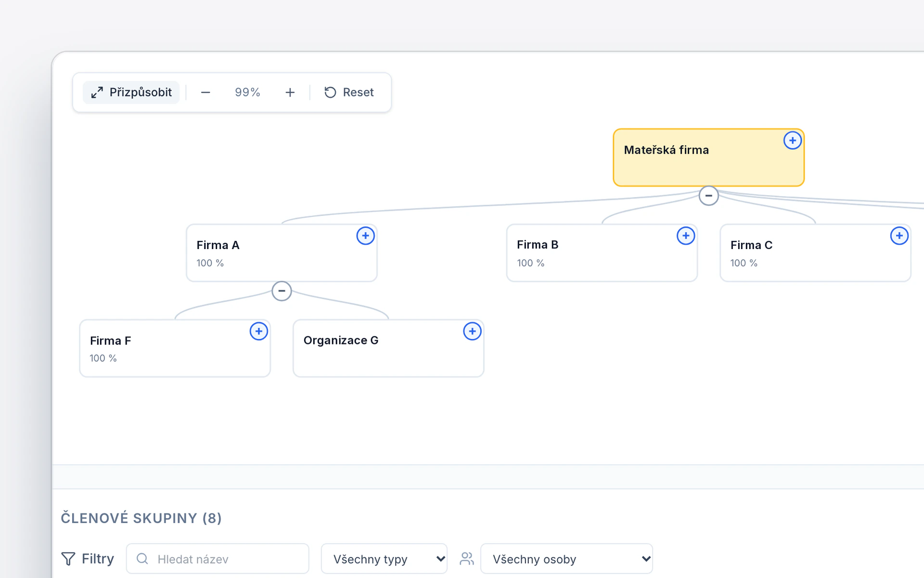Click the plus icon on Mateřská firma
The width and height of the screenshot is (924, 578).
(x=792, y=141)
